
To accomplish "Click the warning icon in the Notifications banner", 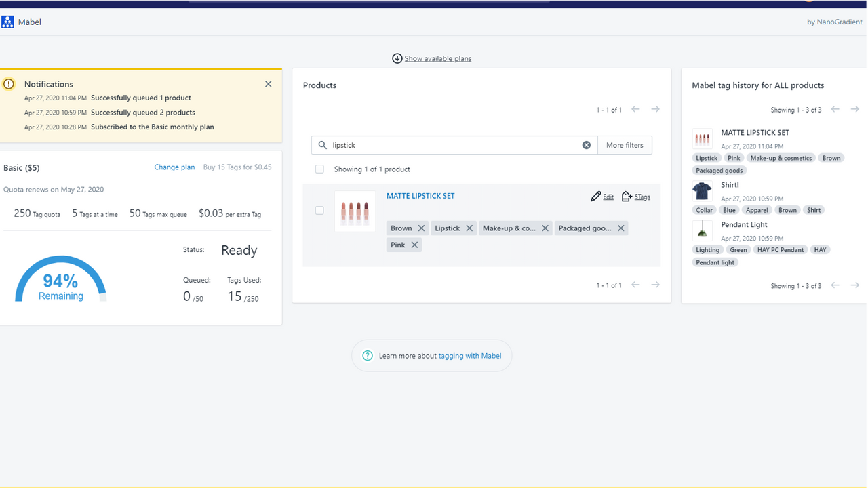I will (9, 83).
